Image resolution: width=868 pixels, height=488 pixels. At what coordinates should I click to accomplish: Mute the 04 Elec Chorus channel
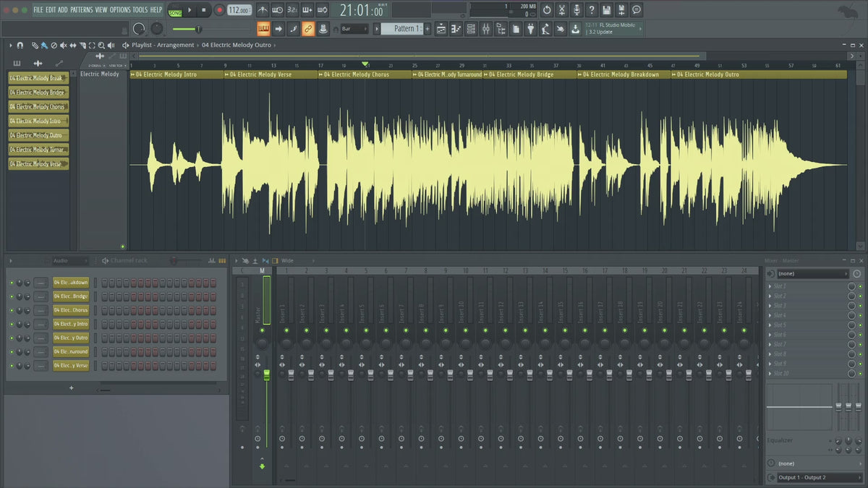tap(12, 310)
